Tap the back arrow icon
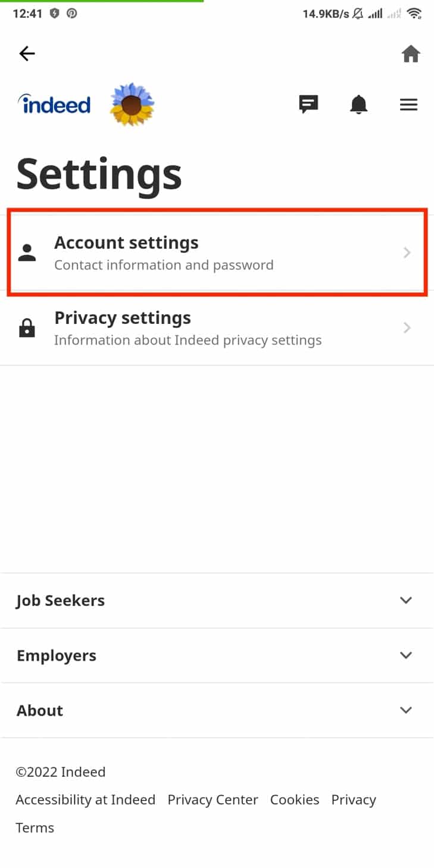Image resolution: width=434 pixels, height=868 pixels. (x=27, y=54)
